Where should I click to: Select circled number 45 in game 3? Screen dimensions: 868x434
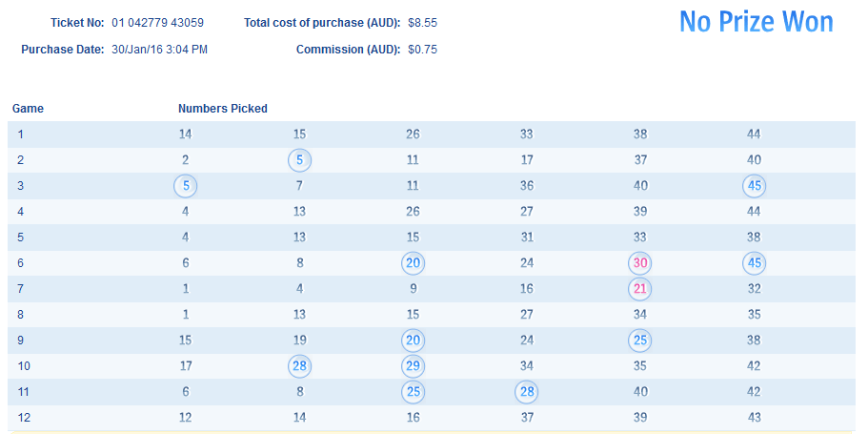click(754, 186)
